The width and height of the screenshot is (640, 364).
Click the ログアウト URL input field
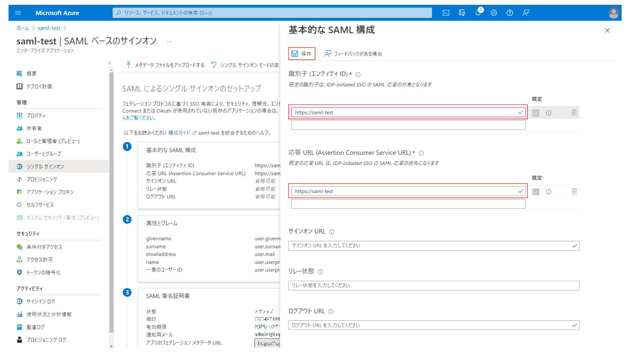coord(434,325)
